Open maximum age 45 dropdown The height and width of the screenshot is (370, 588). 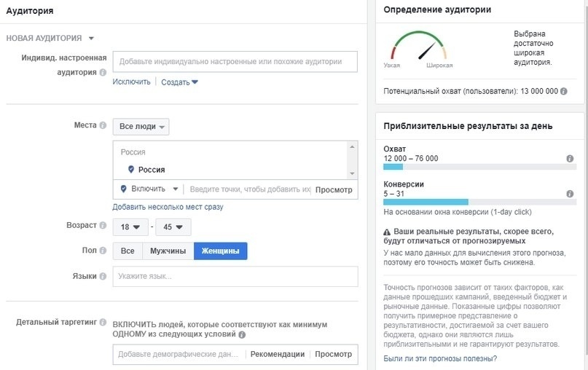(173, 227)
